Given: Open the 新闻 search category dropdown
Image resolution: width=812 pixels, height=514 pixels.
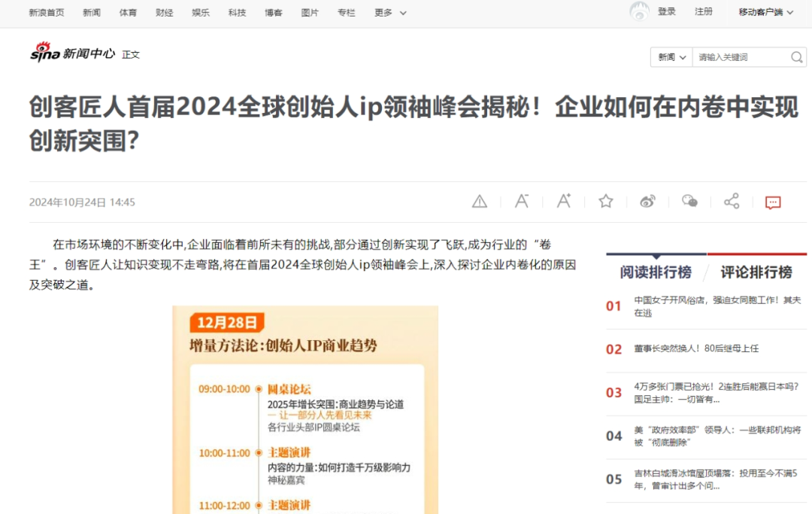Looking at the screenshot, I should (671, 57).
